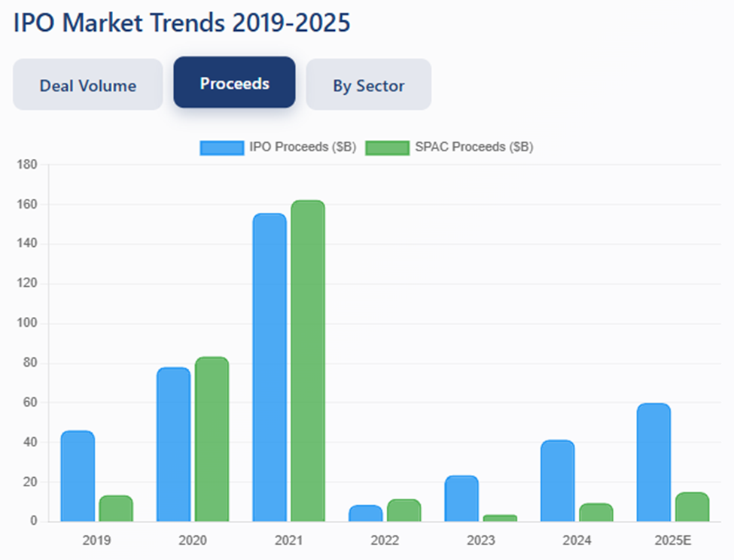
Task: Select the 2024 blue IPO proceeds bar
Action: click(558, 481)
